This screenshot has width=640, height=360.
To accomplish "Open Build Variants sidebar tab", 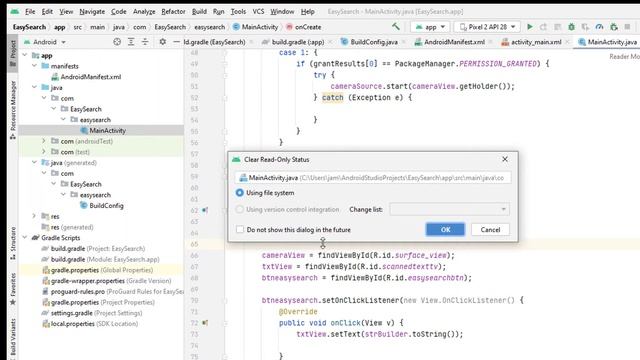I will (13, 338).
